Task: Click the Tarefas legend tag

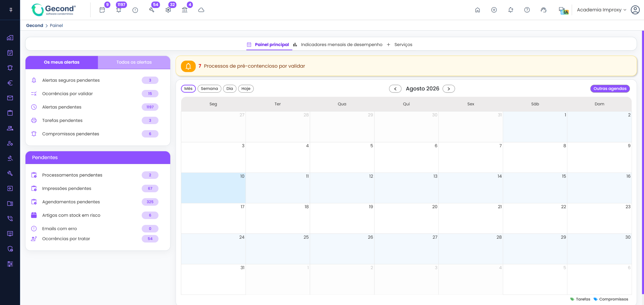Action: coord(580,299)
